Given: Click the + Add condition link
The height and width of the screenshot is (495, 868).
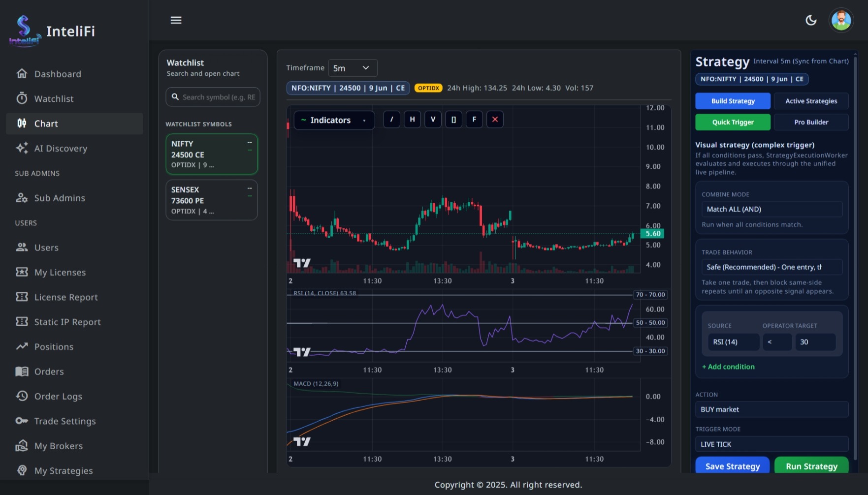Looking at the screenshot, I should tap(728, 367).
